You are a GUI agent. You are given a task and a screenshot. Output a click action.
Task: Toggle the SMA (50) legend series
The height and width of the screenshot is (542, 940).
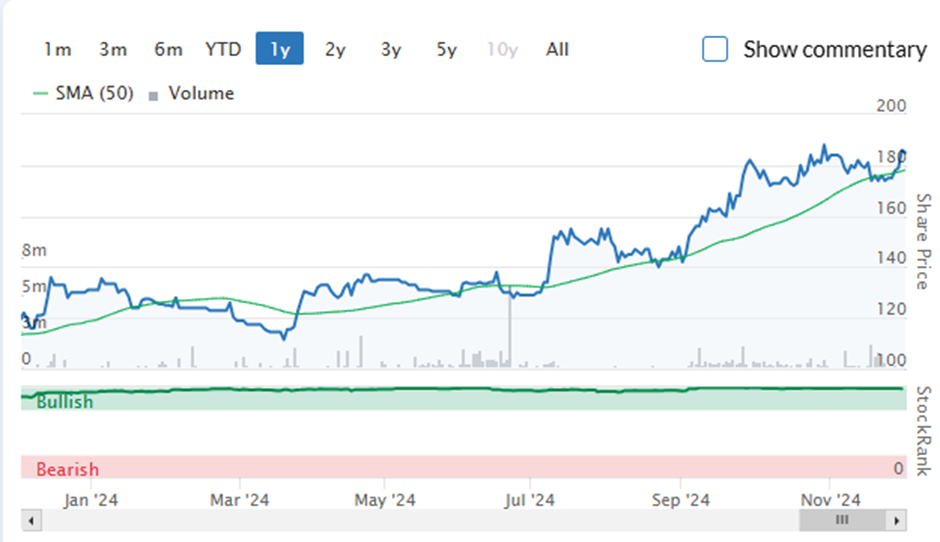coord(83,94)
